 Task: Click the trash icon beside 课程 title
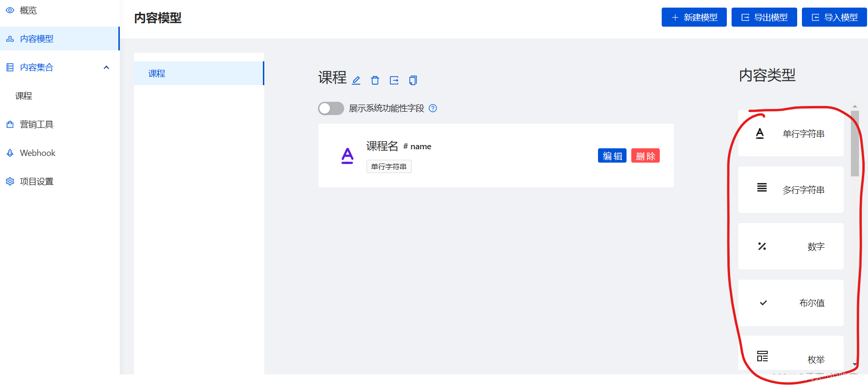[375, 80]
